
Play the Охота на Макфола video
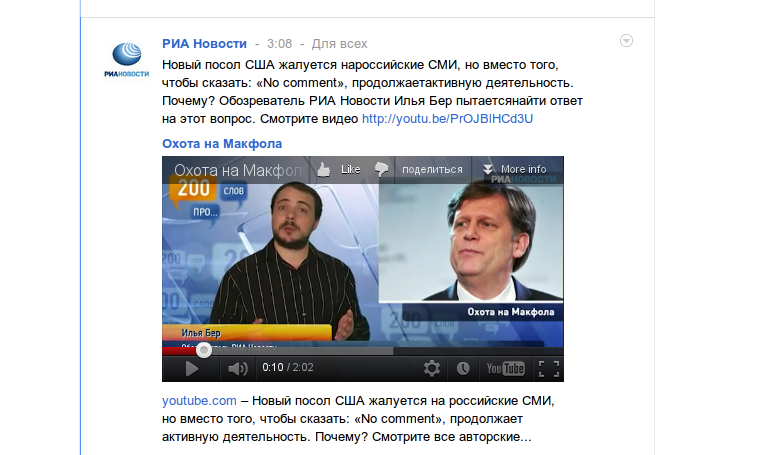[192, 369]
